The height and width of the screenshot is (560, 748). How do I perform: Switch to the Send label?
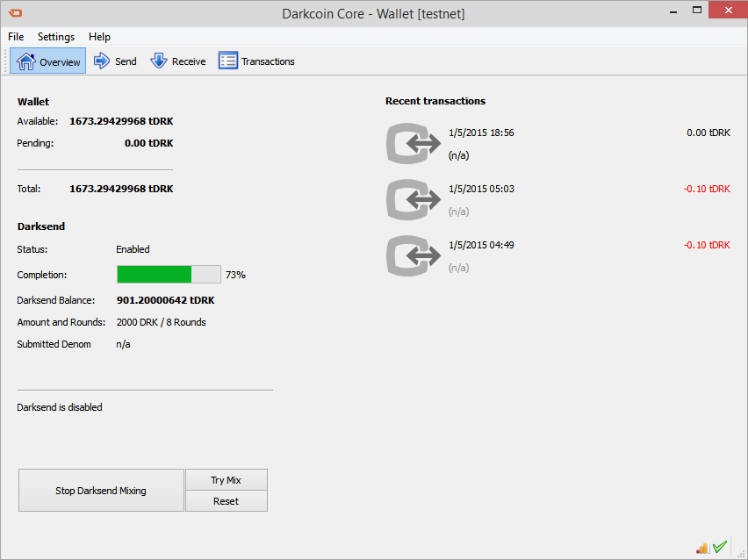(126, 61)
